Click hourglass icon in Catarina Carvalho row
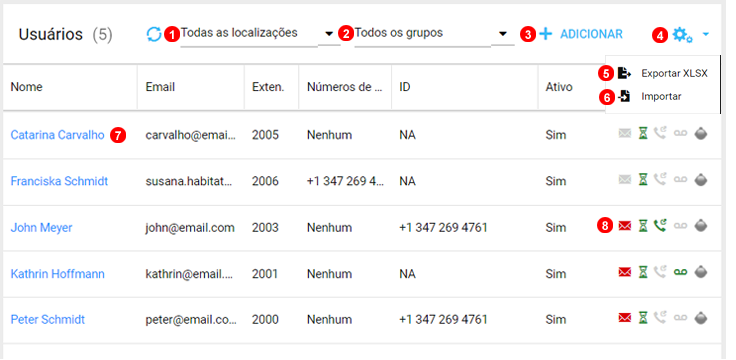The width and height of the screenshot is (736, 360). pos(643,134)
